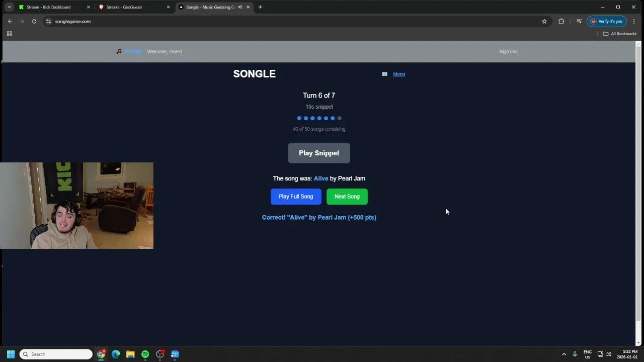
Task: Open a new browser tab
Action: (260, 7)
